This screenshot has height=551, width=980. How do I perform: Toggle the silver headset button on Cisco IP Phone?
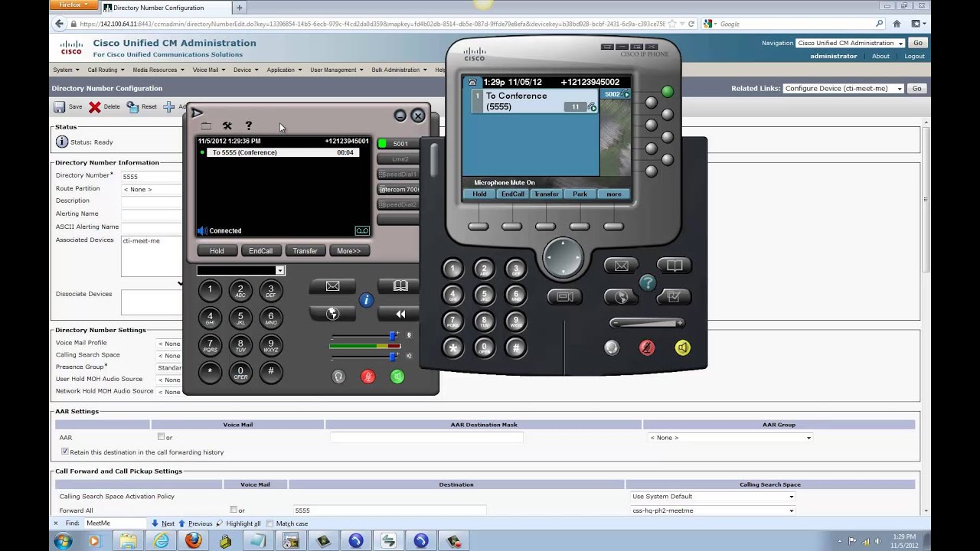click(611, 348)
